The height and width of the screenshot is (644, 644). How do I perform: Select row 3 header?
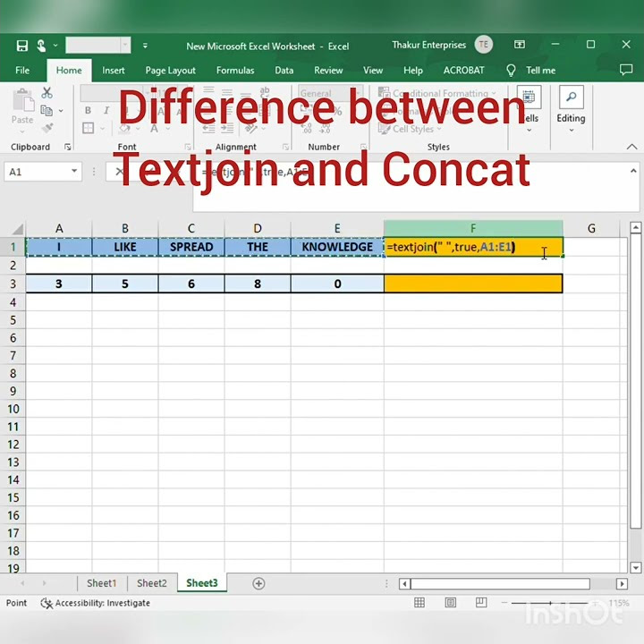13,284
